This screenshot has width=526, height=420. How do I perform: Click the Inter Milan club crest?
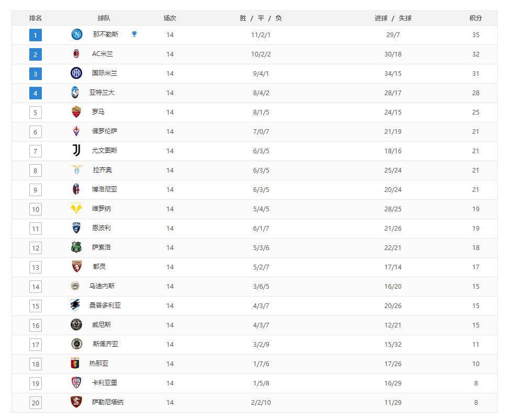(76, 73)
